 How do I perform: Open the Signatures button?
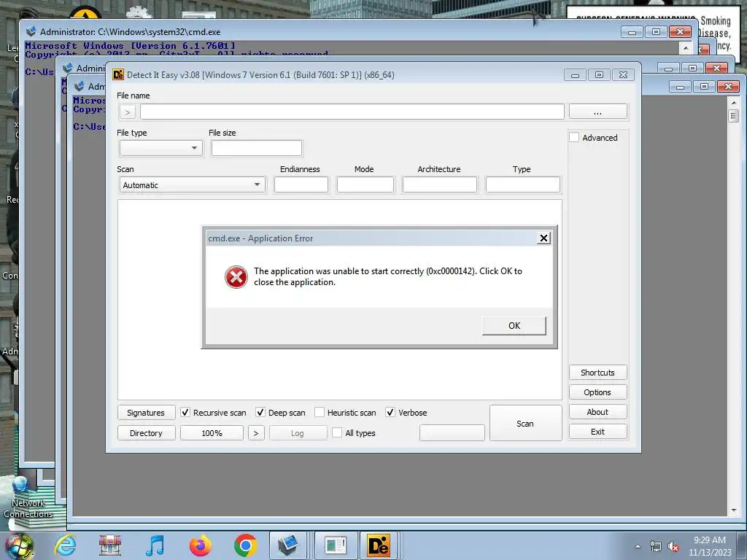[x=146, y=413]
